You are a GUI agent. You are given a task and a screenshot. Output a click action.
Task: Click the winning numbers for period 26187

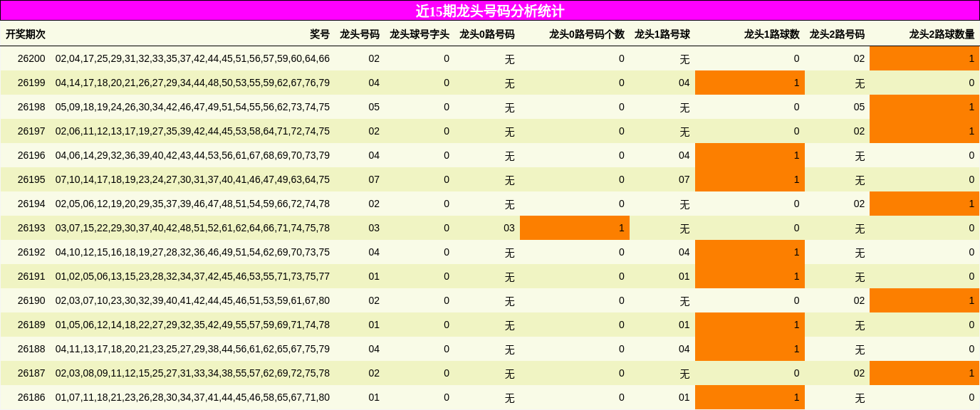(192, 373)
